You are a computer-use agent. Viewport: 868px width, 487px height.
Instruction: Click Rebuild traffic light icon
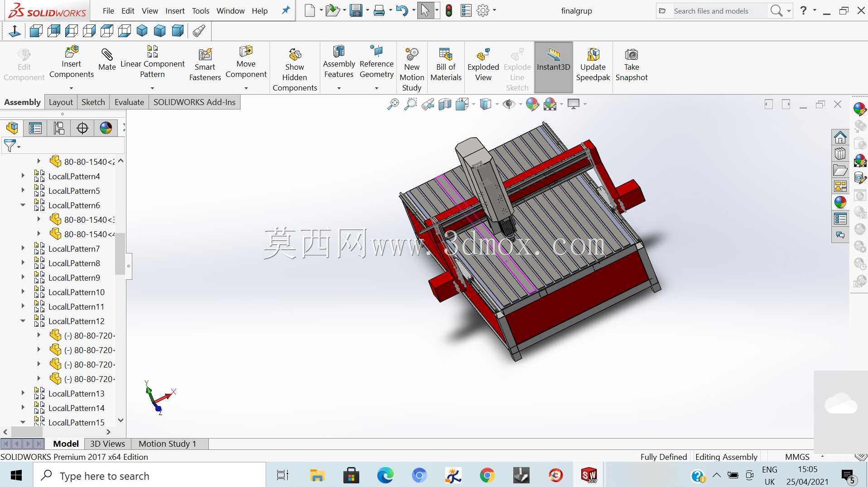click(449, 11)
